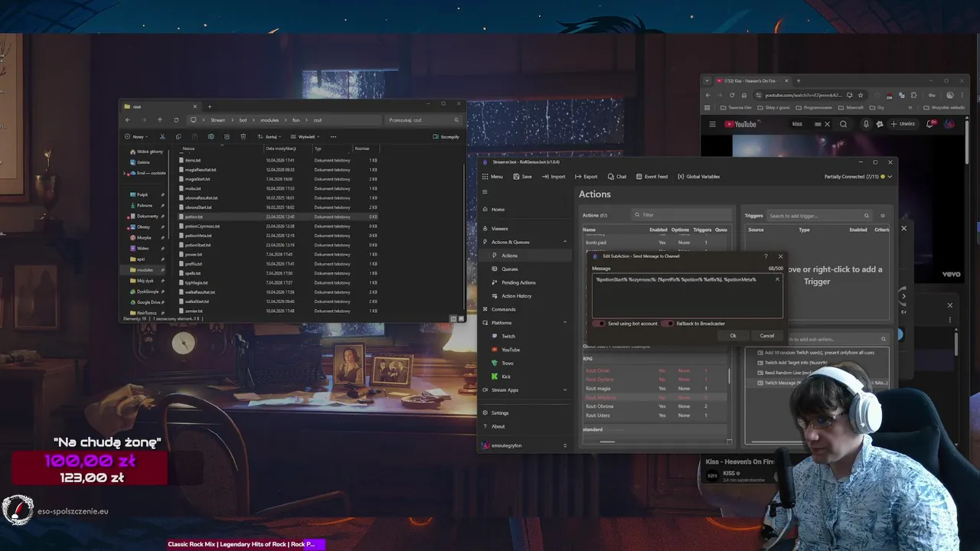Click Import in the Streamer.bot toolbar
Screen dimensions: 980x551
(554, 177)
